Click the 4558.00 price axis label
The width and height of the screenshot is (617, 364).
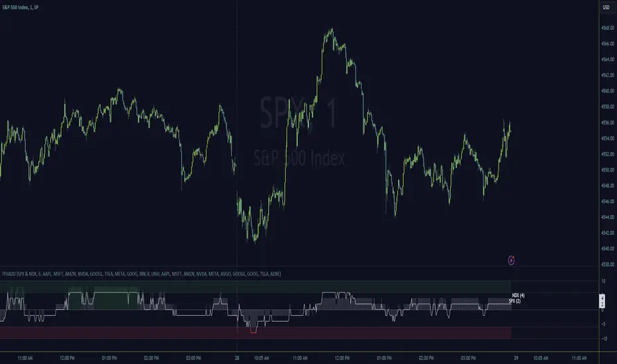click(x=608, y=107)
